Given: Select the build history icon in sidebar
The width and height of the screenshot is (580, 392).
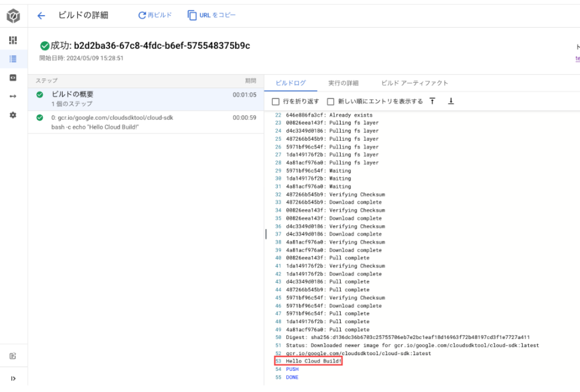Looking at the screenshot, I should coord(13,59).
